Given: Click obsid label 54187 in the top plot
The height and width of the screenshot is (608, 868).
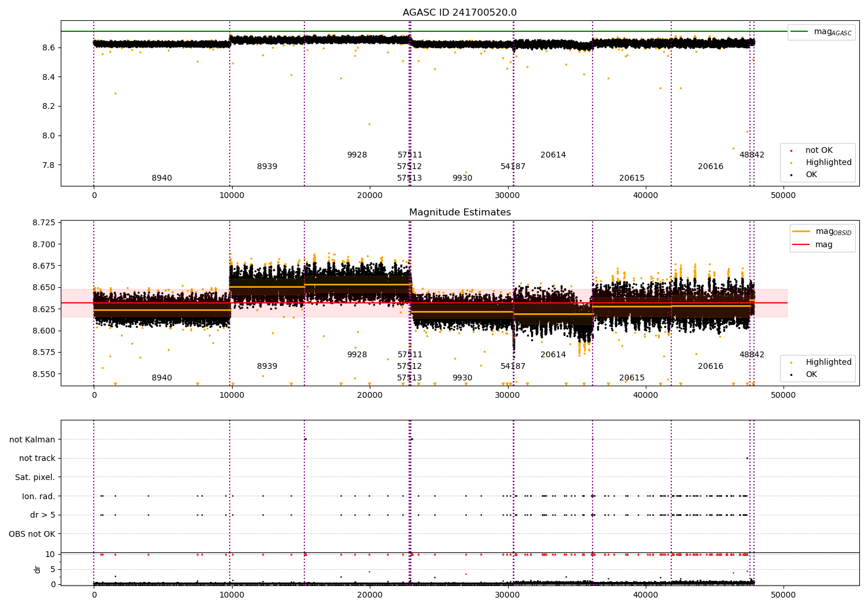Looking at the screenshot, I should click(x=513, y=167).
